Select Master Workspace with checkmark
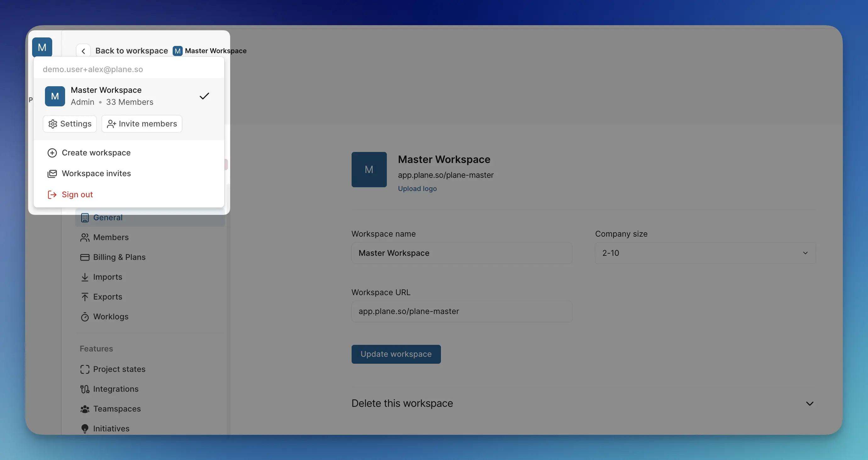This screenshot has width=868, height=460. click(128, 96)
